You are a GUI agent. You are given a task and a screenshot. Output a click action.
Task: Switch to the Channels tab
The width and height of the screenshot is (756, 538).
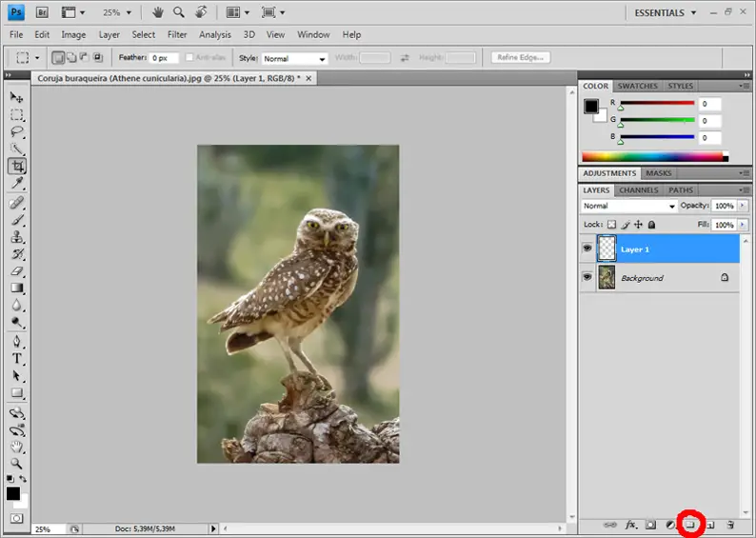(638, 190)
